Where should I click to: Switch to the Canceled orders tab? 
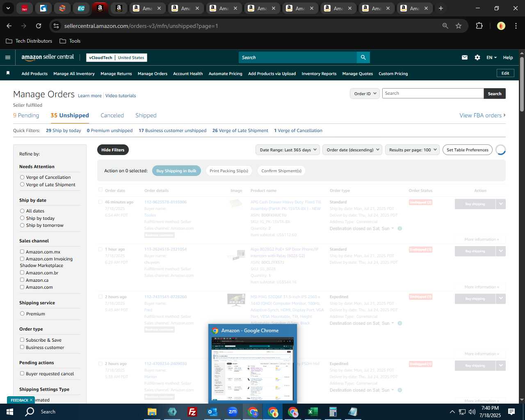112,115
